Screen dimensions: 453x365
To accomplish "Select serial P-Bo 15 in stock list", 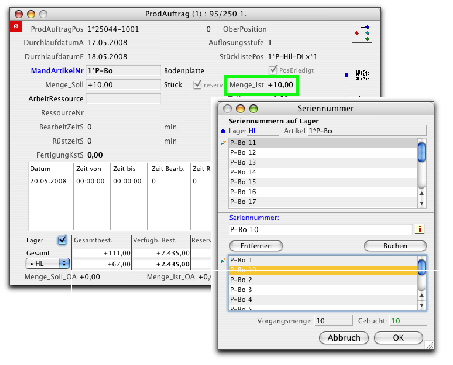I will (x=323, y=182).
